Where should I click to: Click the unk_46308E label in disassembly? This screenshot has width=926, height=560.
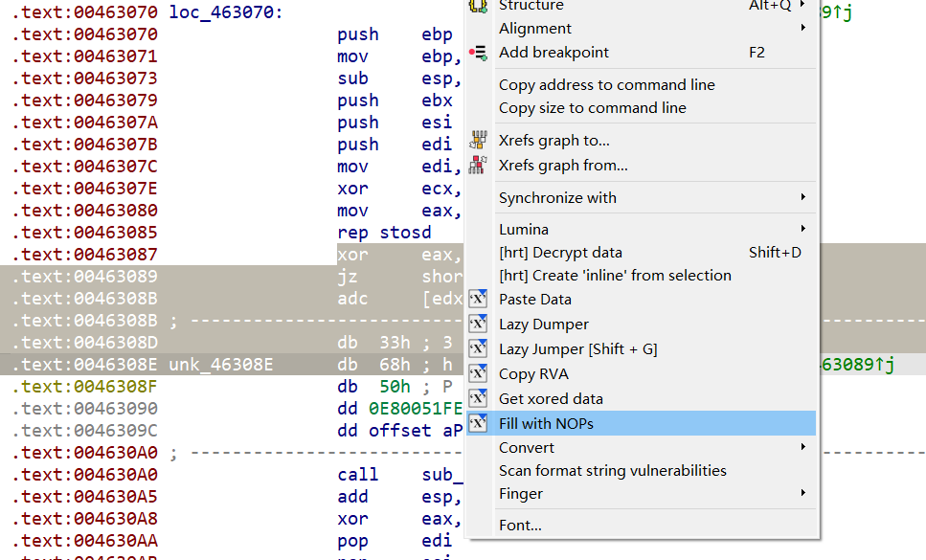tap(220, 365)
